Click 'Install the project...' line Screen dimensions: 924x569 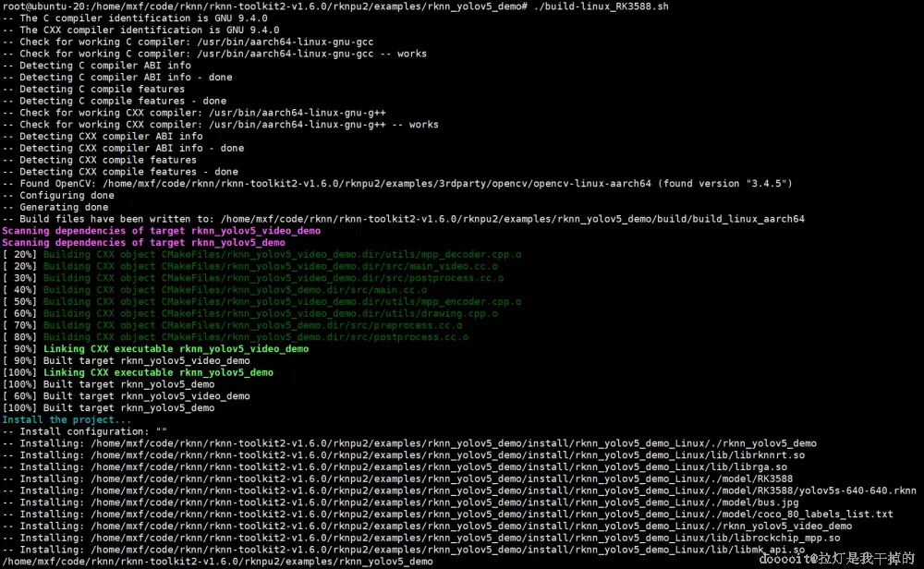67,419
